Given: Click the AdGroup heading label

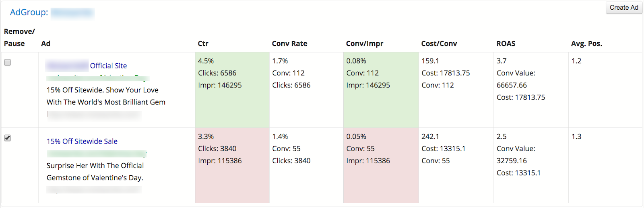Looking at the screenshot, I should 29,12.
